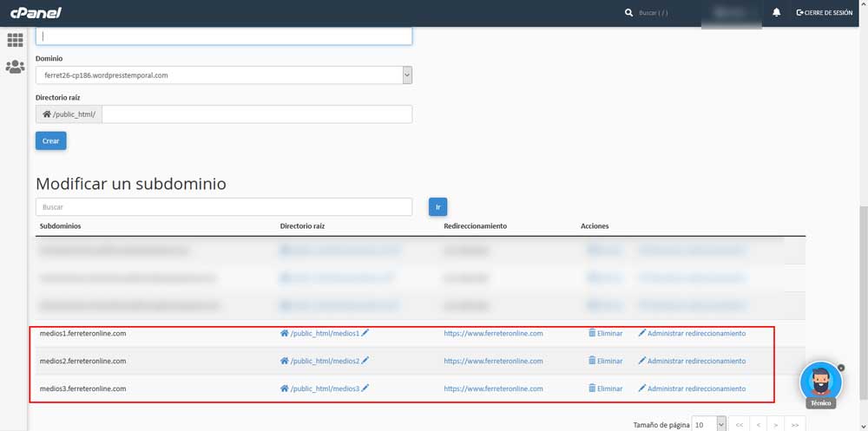The image size is (868, 431).
Task: Open the Dominio dropdown
Action: point(224,75)
